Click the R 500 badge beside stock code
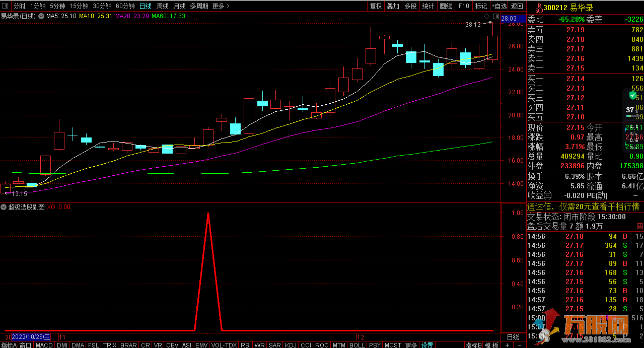644x348 pixels. (539, 8)
